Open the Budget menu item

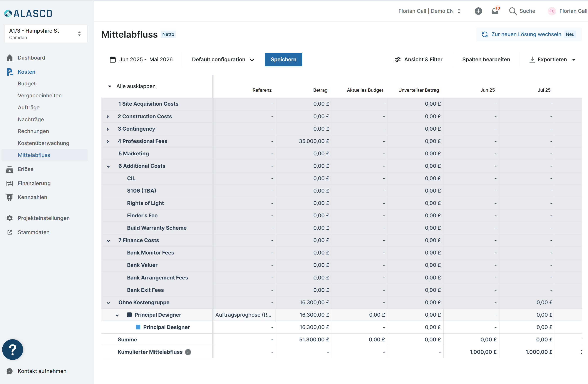[x=27, y=83]
